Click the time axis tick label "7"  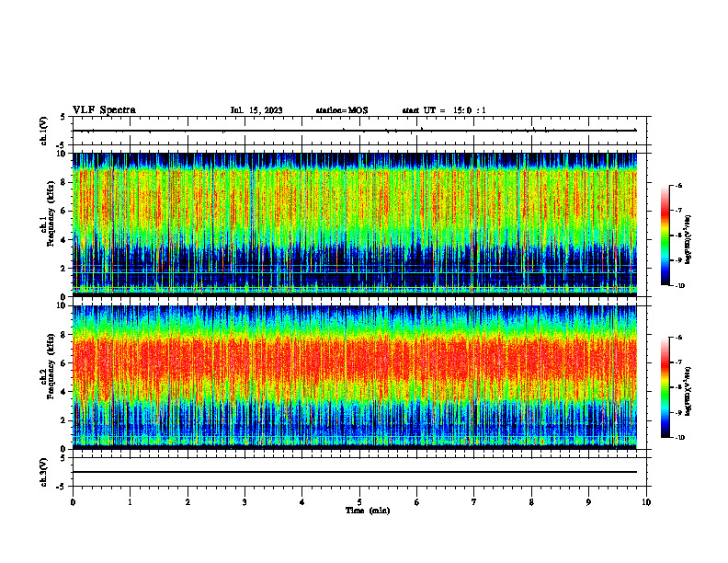pyautogui.click(x=474, y=502)
